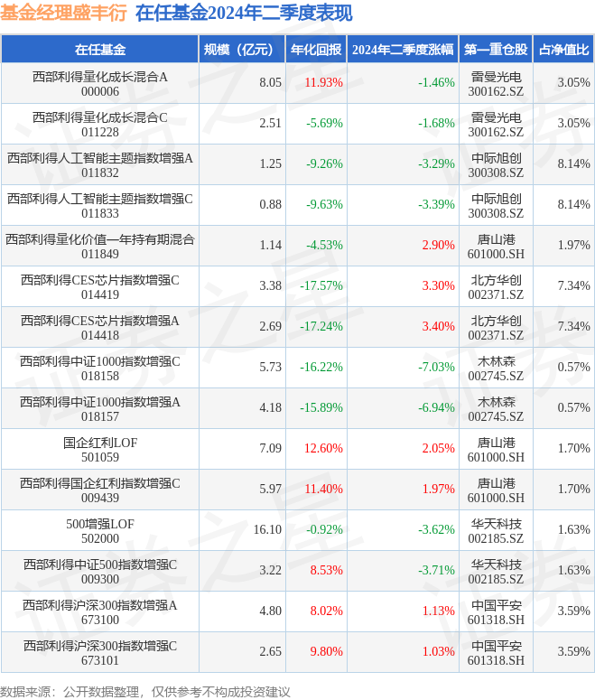Viewport: 595px width, 700px height.
Task: Click the title 基金经理盛丰衍
Action: (x=63, y=13)
